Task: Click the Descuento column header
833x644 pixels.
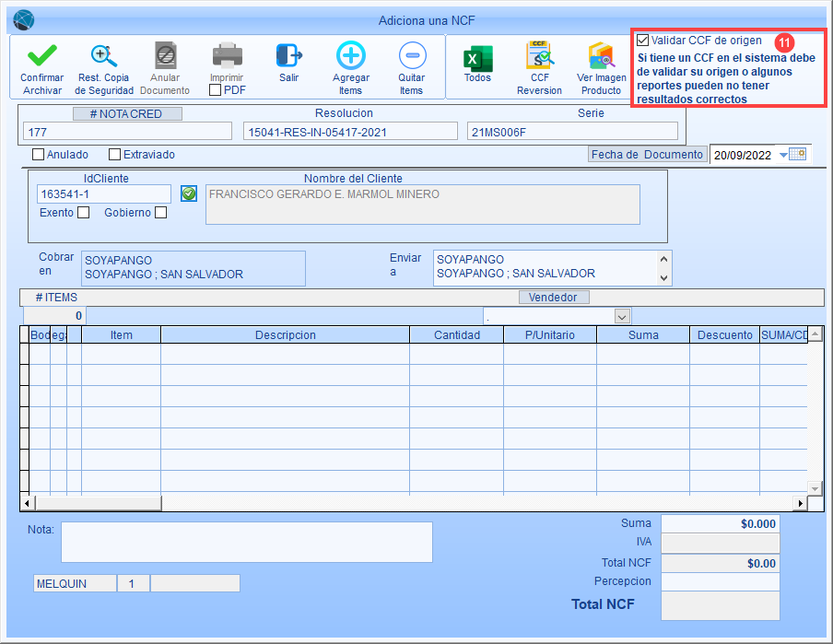Action: tap(724, 335)
